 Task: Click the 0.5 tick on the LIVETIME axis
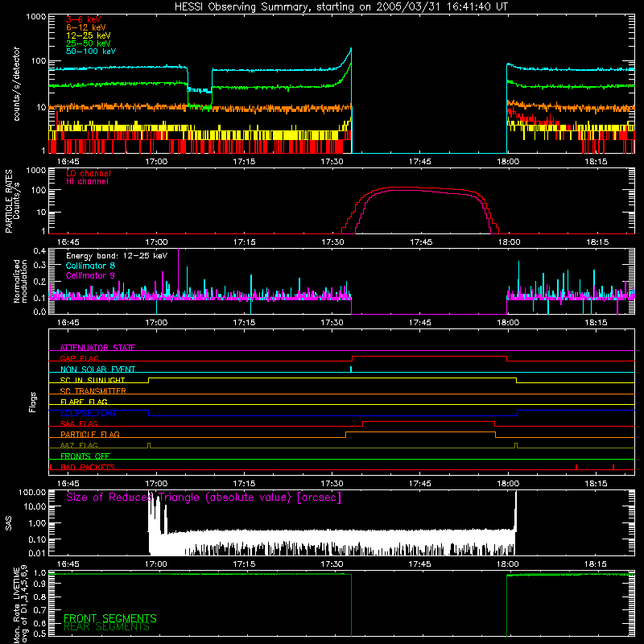coord(39,634)
